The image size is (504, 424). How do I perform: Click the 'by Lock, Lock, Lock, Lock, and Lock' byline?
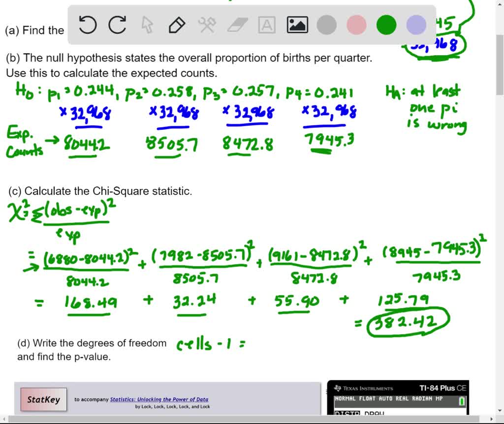coord(172,407)
